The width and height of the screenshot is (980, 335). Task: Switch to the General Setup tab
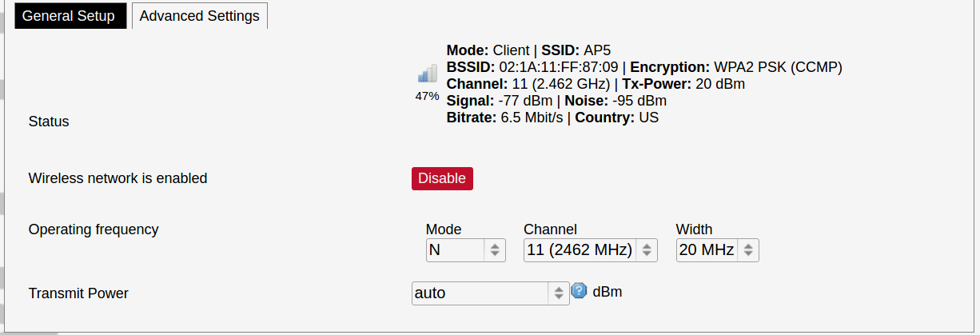click(x=69, y=16)
